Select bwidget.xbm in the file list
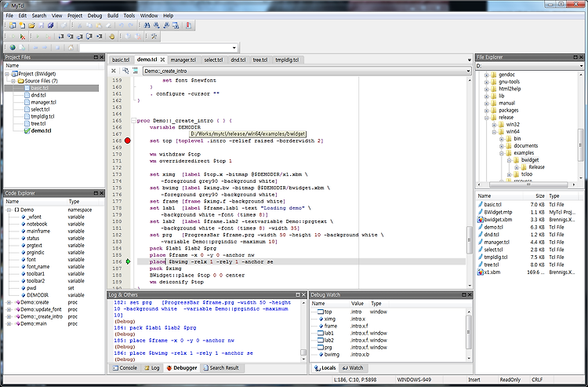The height and width of the screenshot is (387, 588). (x=498, y=220)
